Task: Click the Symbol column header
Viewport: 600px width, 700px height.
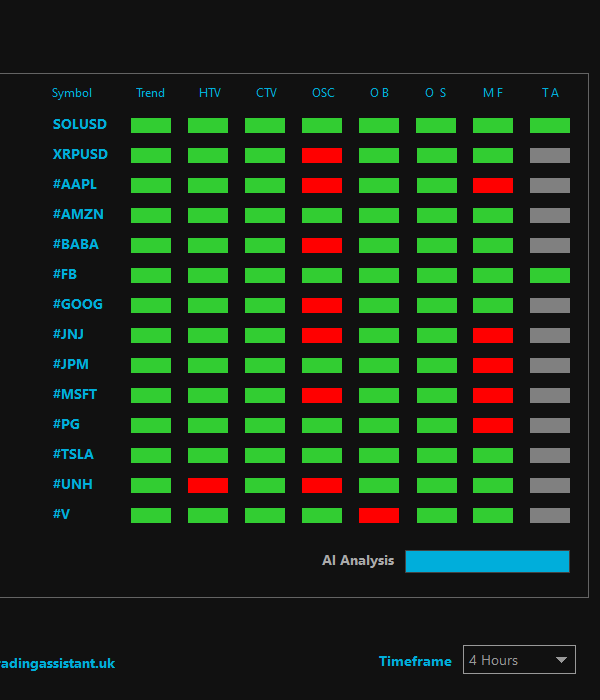Action: pyautogui.click(x=71, y=93)
